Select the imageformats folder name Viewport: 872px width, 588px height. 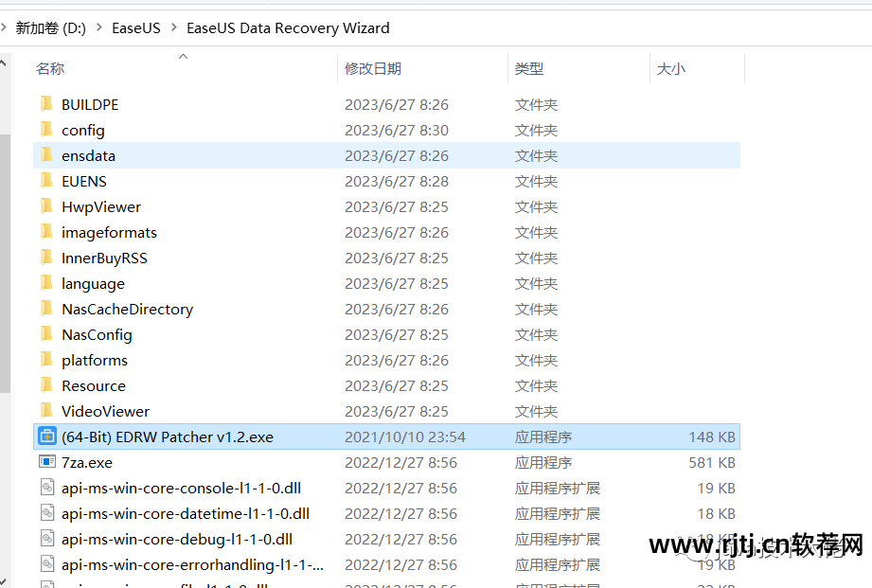coord(109,233)
